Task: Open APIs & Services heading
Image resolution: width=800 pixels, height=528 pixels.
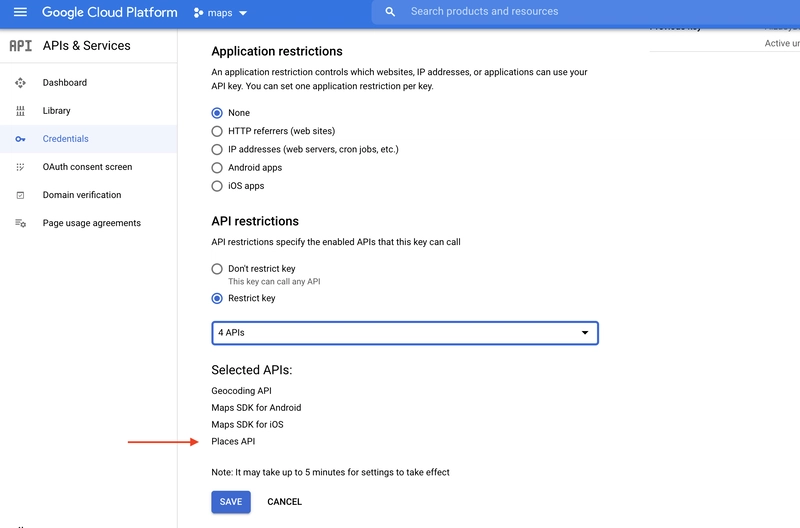Action: pos(87,46)
